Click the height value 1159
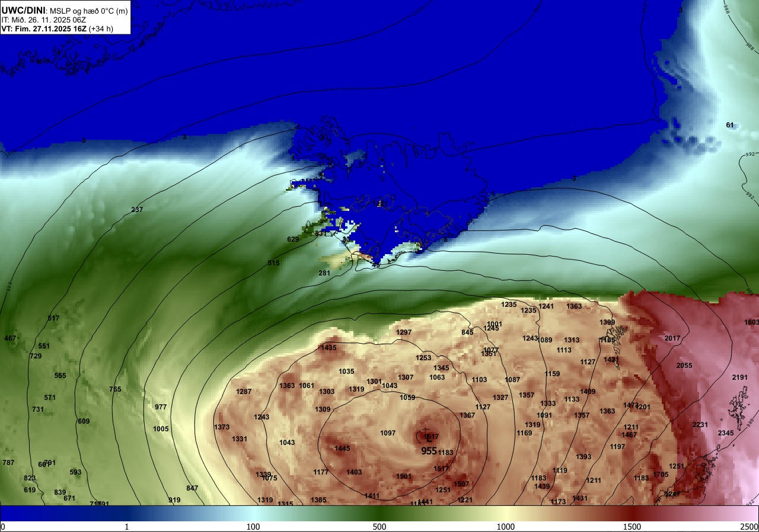The height and width of the screenshot is (532, 759). [552, 374]
